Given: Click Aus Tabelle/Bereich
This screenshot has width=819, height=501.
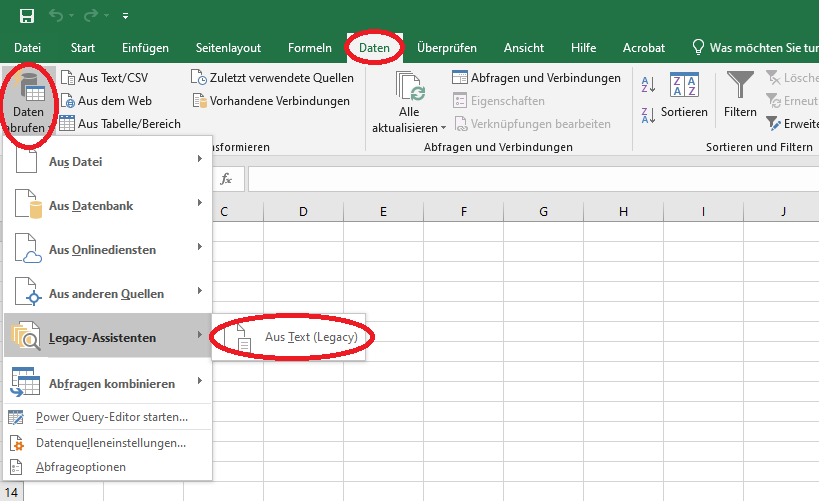Looking at the screenshot, I should click(121, 124).
